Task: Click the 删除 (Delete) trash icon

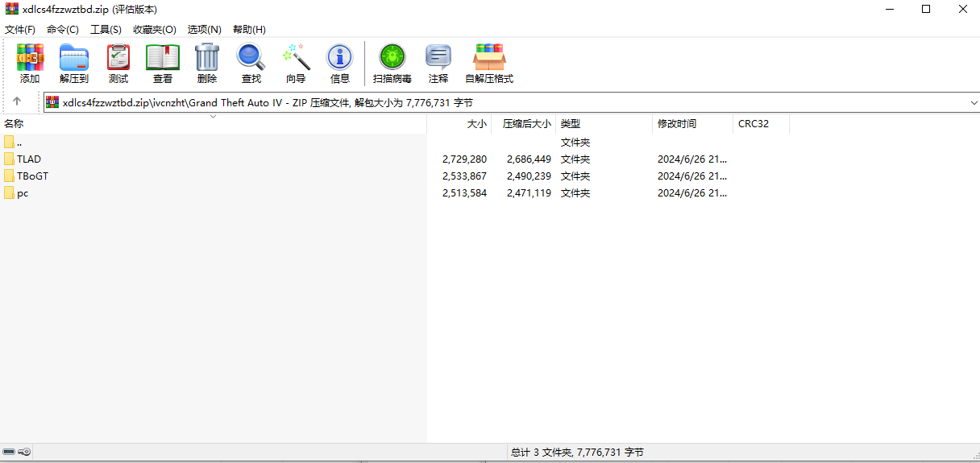Action: [207, 64]
